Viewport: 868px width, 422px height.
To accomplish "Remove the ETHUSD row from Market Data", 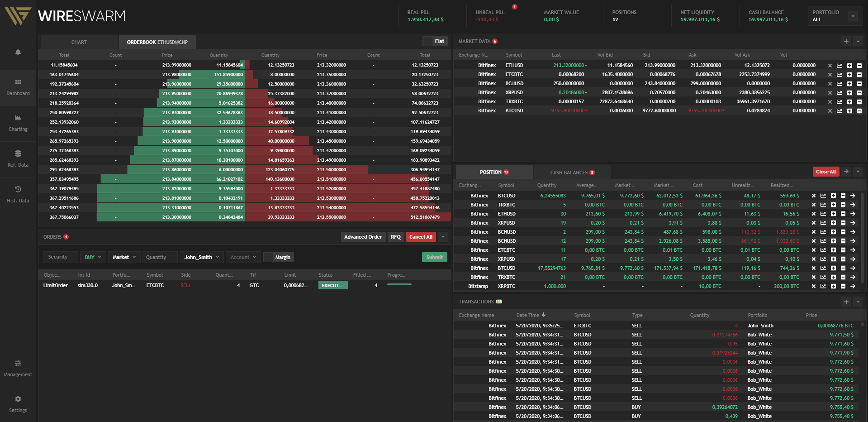I will point(830,66).
